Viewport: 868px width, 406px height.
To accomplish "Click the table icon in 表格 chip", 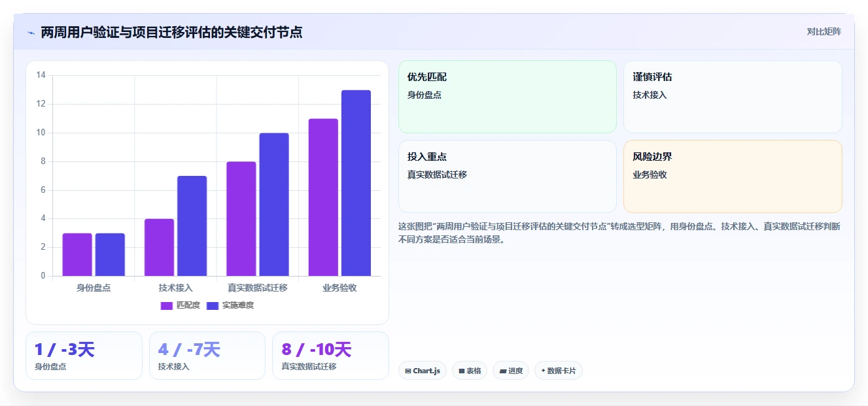I will click(462, 371).
